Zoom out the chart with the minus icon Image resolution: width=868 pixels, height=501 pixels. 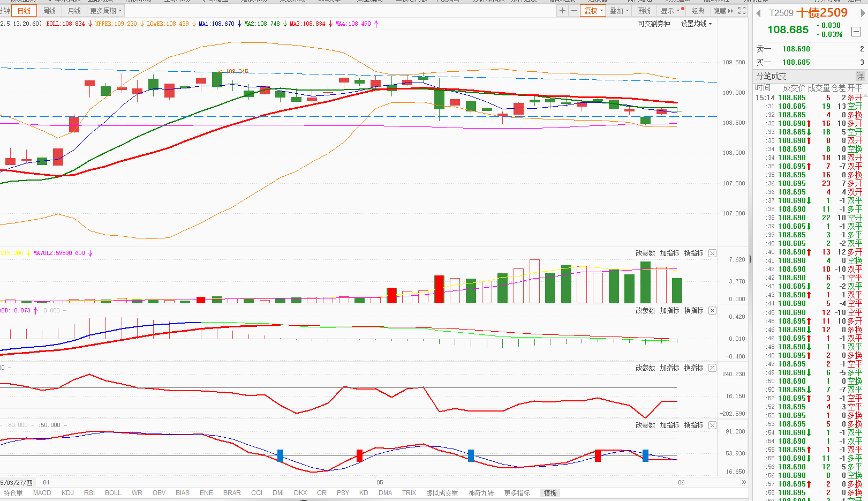[574, 11]
